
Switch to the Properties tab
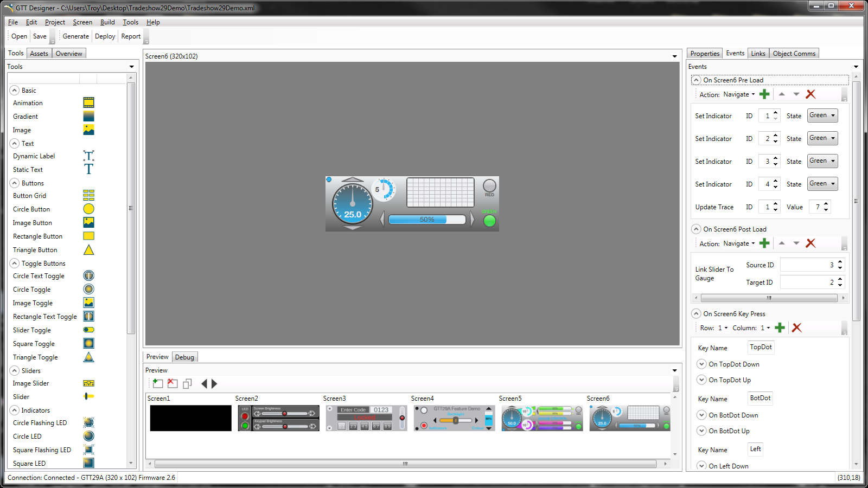[705, 53]
